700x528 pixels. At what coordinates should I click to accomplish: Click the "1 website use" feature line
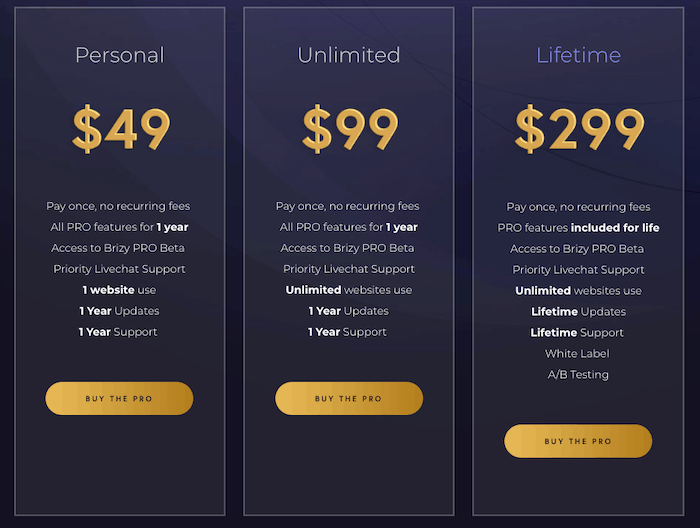pyautogui.click(x=119, y=290)
